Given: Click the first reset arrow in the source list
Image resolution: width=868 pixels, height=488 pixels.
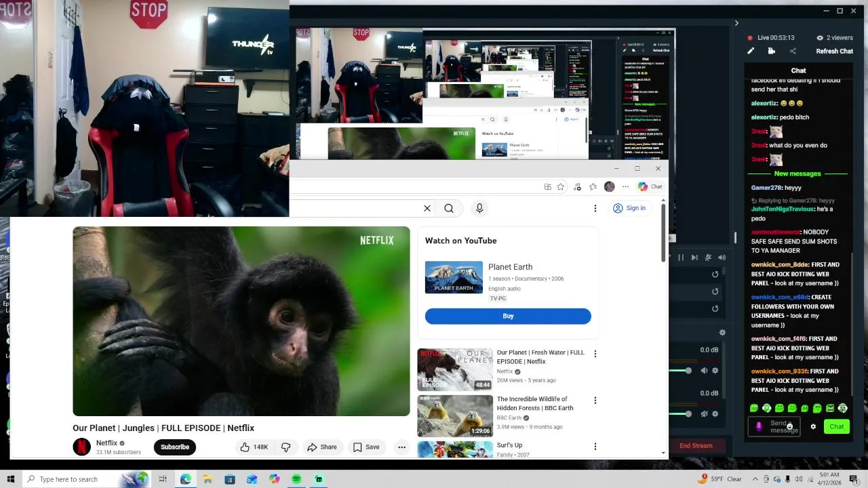Looking at the screenshot, I should tap(715, 274).
